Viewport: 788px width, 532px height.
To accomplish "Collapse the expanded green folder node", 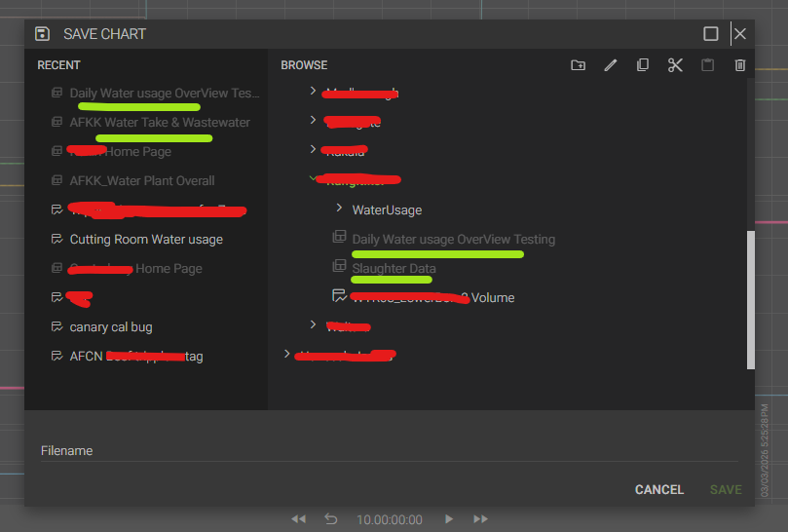I will 313,178.
